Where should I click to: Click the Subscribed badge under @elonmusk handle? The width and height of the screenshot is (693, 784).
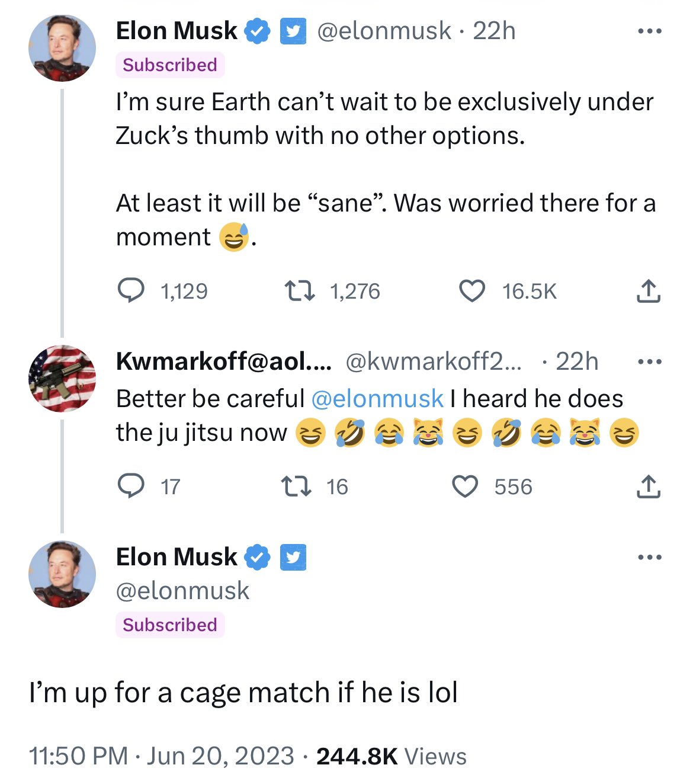click(x=170, y=625)
